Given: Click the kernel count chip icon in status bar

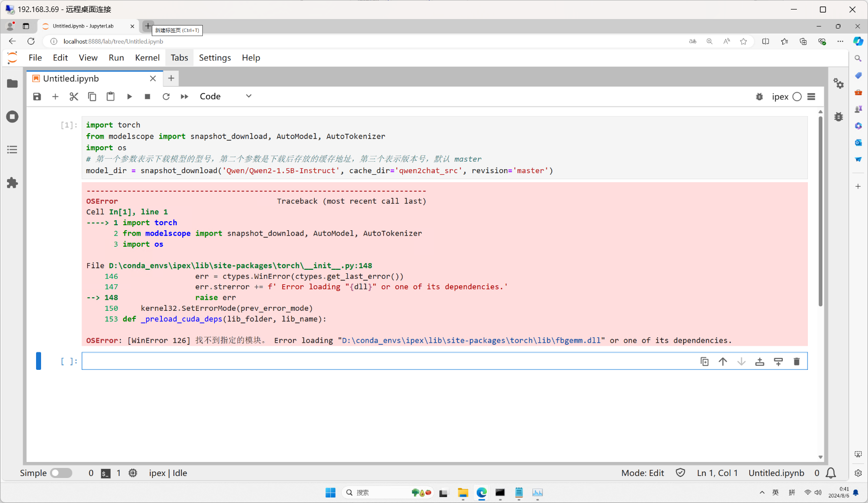Looking at the screenshot, I should point(133,473).
